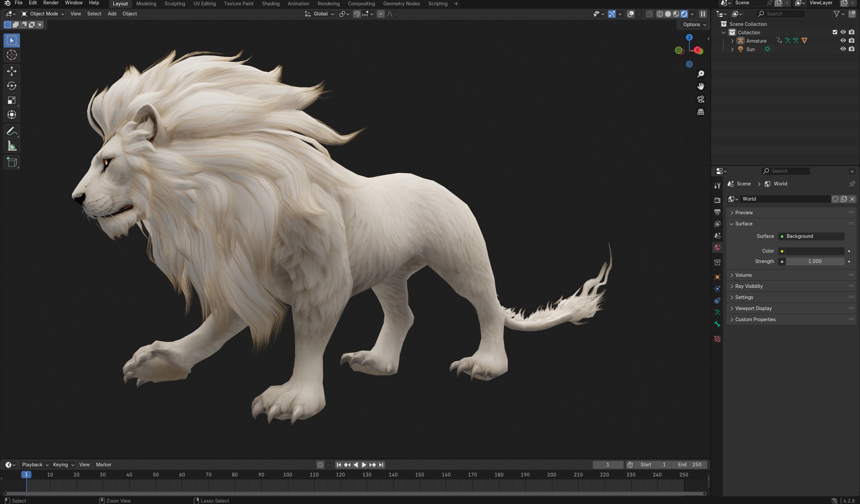Select the Move tool in toolbar

coord(12,71)
